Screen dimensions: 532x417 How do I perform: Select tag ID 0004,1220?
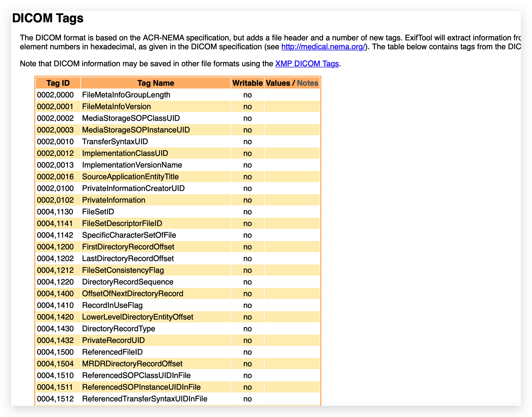(x=55, y=282)
